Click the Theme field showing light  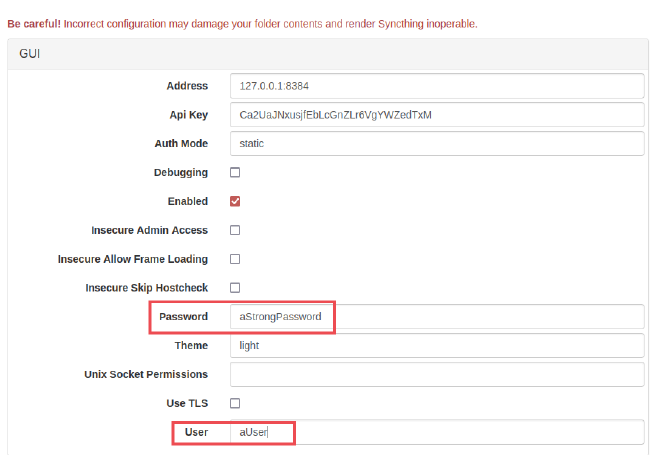point(436,346)
